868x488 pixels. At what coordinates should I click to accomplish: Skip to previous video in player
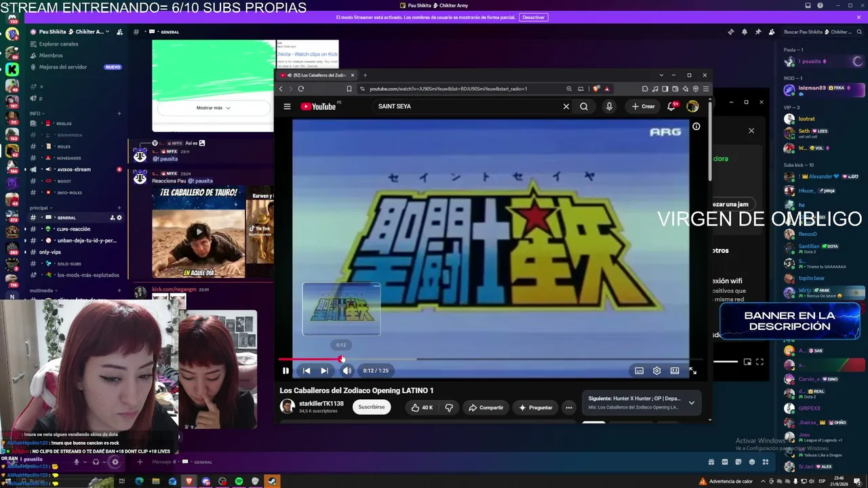(x=307, y=371)
